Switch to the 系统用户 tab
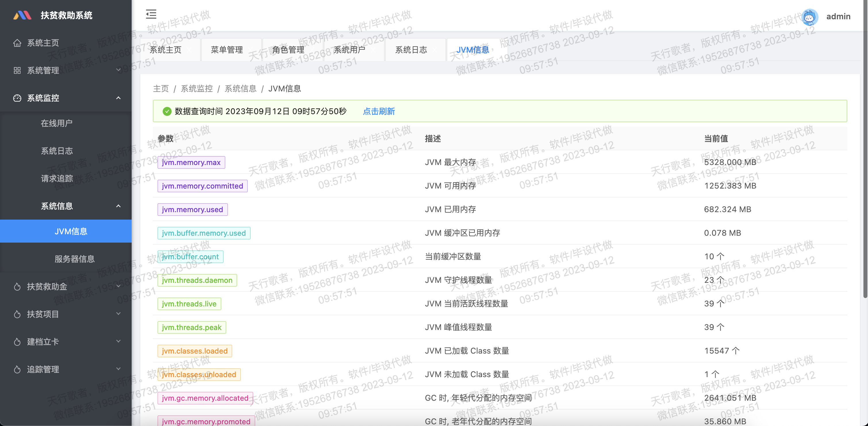Screen dimensions: 868x426 (x=349, y=50)
